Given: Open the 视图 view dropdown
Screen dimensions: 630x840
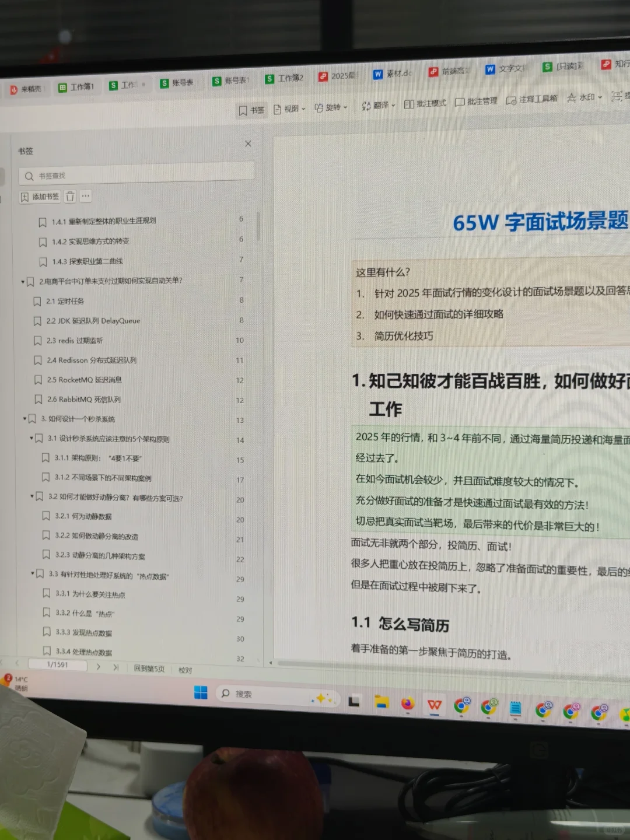Looking at the screenshot, I should coord(289,108).
